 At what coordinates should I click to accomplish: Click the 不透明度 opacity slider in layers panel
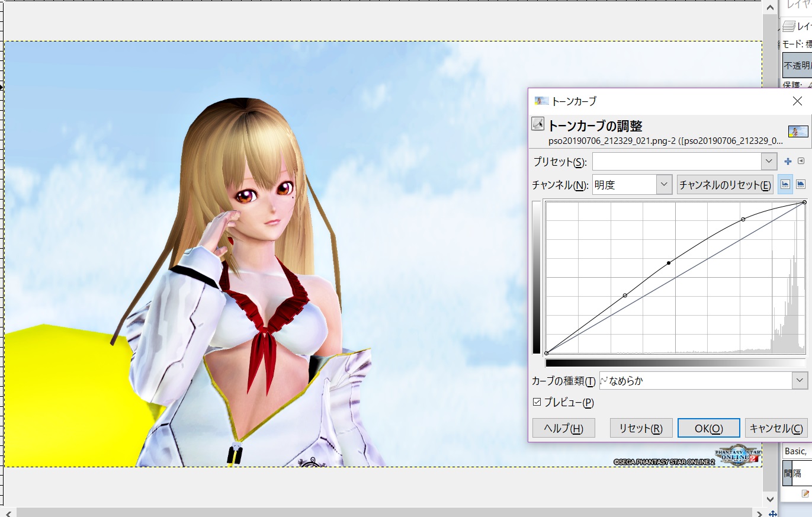click(797, 65)
